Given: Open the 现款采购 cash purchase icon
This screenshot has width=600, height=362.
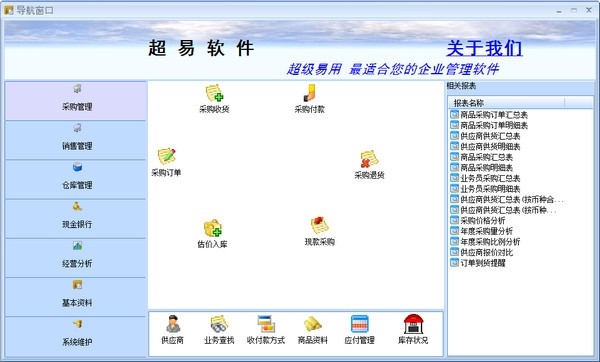Looking at the screenshot, I should [x=320, y=225].
